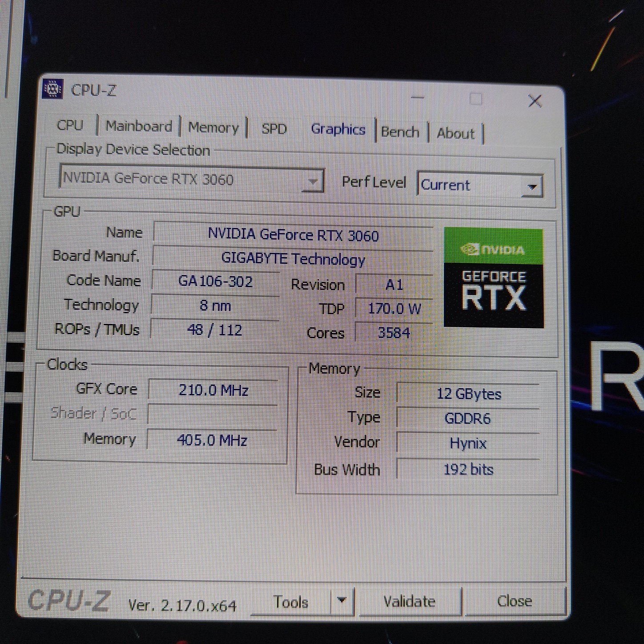Click the Close button at bottom
Image resolution: width=644 pixels, height=644 pixels.
coord(515,601)
